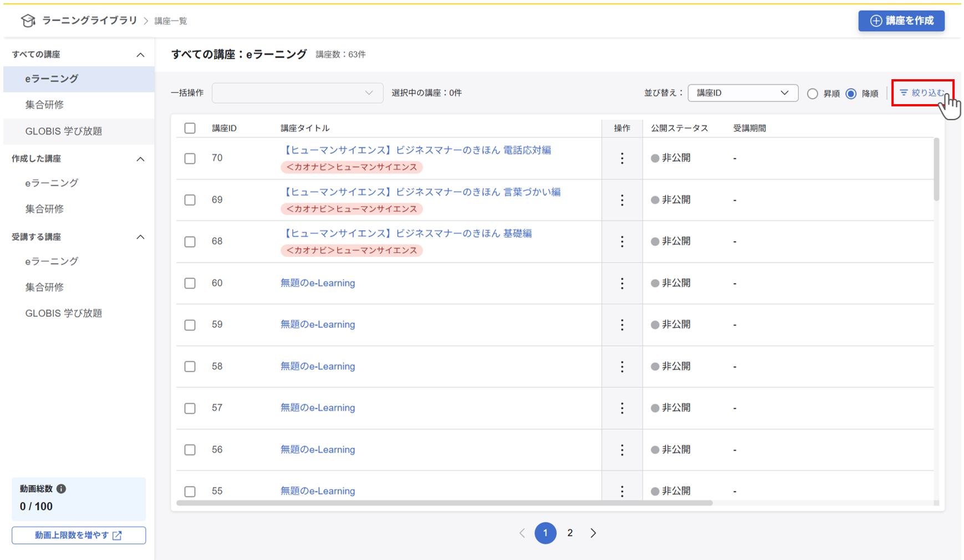Tick the checkbox for course ID 69
This screenshot has height=560, width=964.
pos(190,200)
